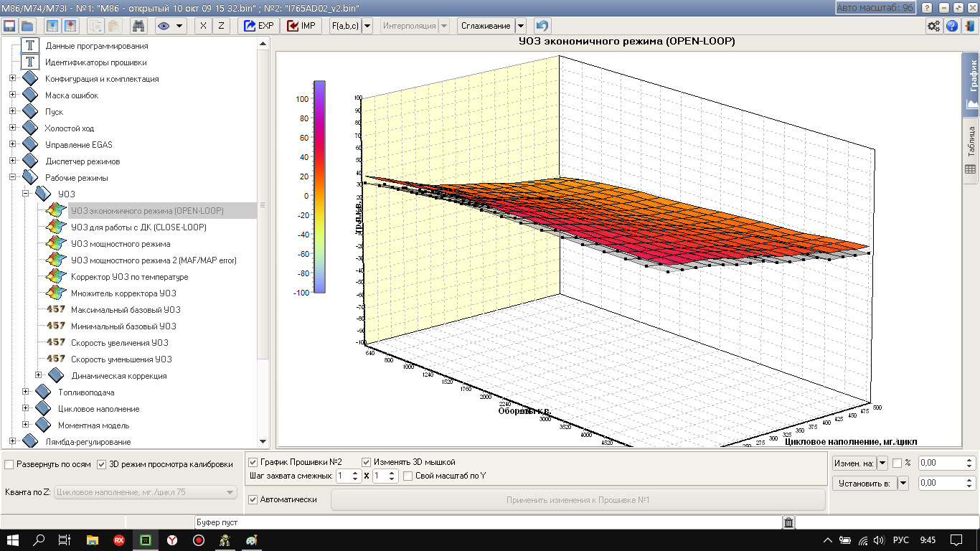Toggle the percent checkbox

pyautogui.click(x=897, y=463)
